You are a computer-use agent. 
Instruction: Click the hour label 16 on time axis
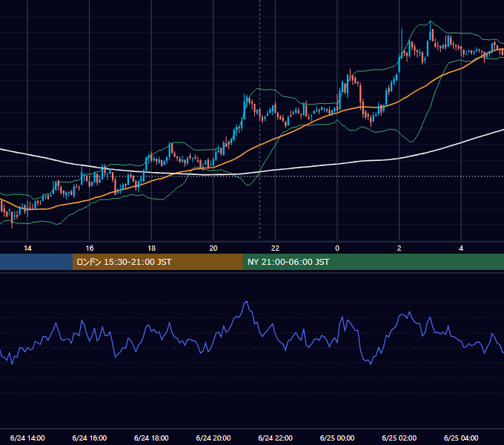pyautogui.click(x=90, y=248)
